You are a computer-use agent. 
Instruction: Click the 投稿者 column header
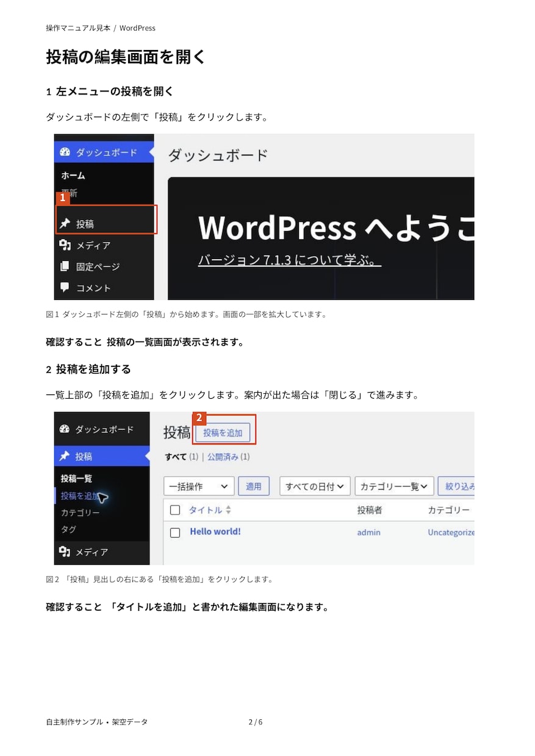click(370, 510)
